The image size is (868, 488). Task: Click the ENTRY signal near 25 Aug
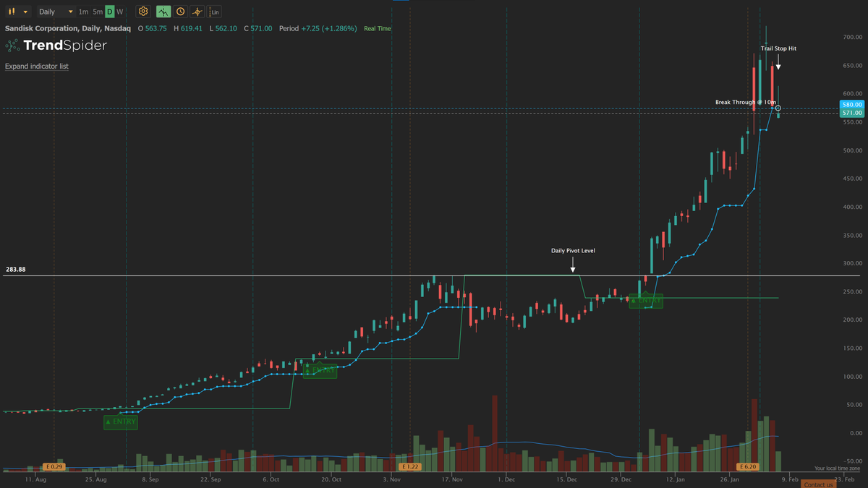(x=120, y=421)
